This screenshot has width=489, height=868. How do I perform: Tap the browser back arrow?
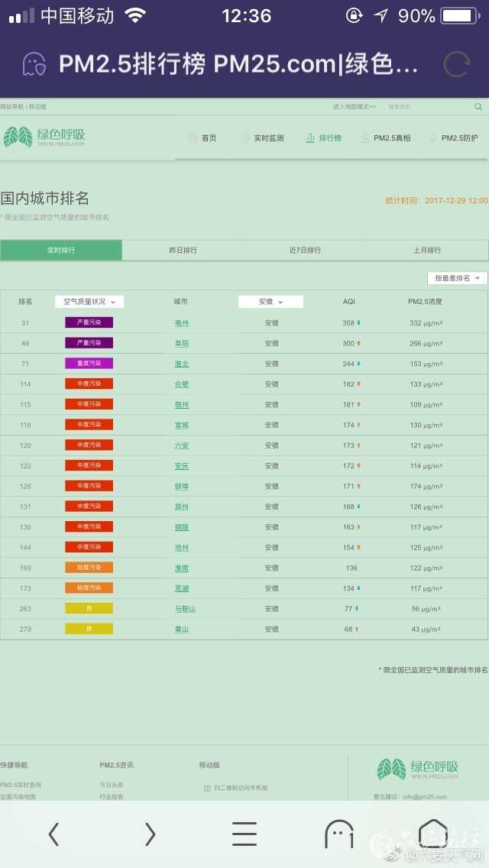click(53, 834)
